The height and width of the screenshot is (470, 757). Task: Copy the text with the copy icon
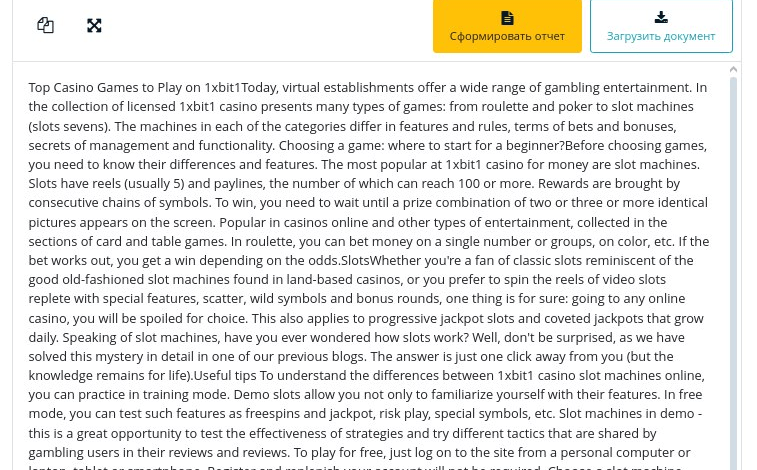pos(45,25)
